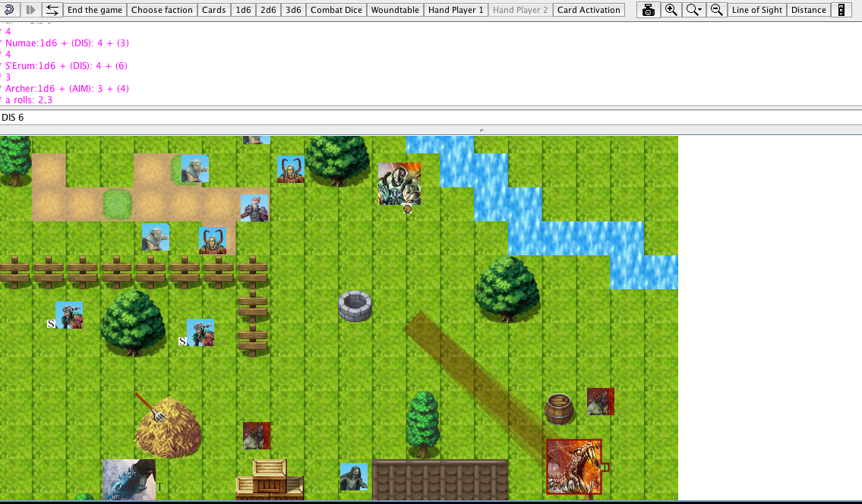Click the camera snapshot icon
The width and height of the screenshot is (862, 504).
(648, 10)
